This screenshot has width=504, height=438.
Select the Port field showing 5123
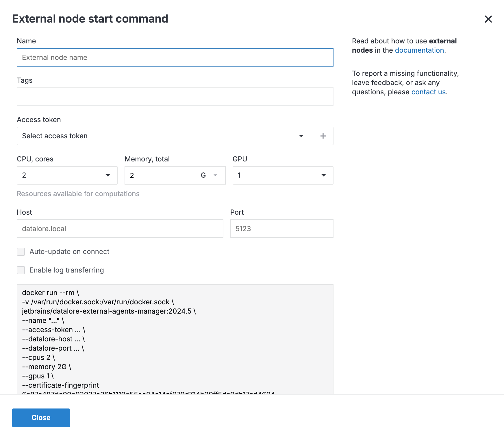pyautogui.click(x=281, y=229)
